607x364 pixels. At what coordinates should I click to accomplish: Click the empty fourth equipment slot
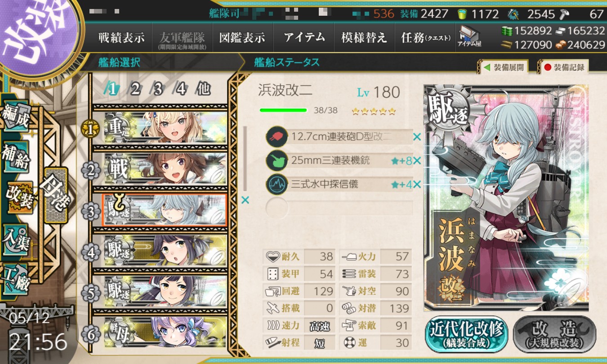[x=339, y=208]
